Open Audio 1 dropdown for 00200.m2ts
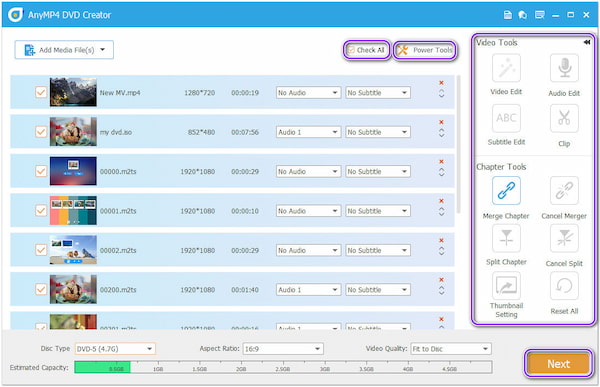 [x=308, y=290]
